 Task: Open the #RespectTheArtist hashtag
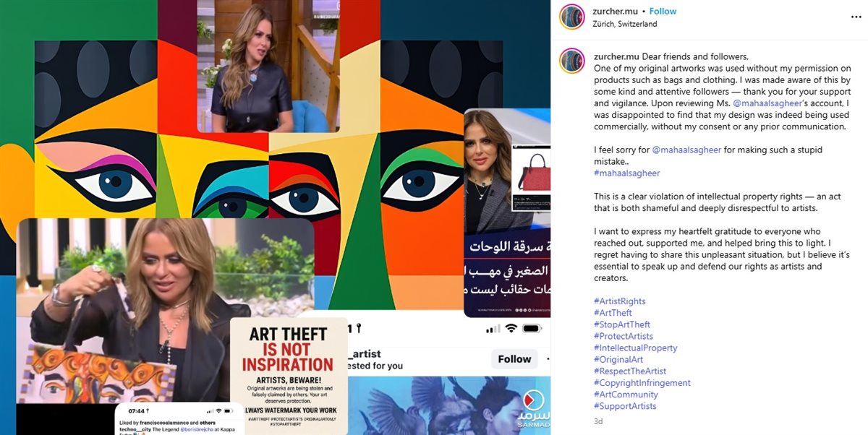point(630,371)
